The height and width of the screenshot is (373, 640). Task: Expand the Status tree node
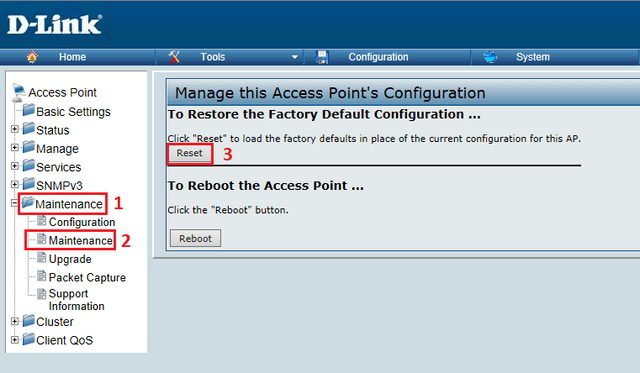point(15,129)
